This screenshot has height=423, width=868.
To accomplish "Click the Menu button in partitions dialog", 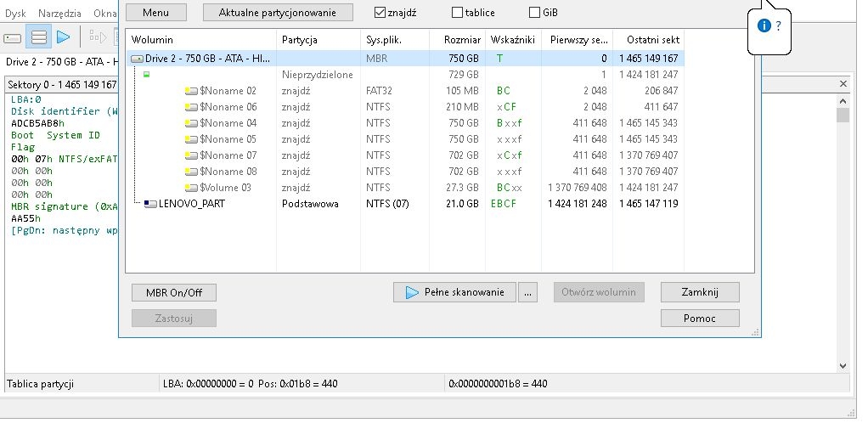I will [156, 12].
